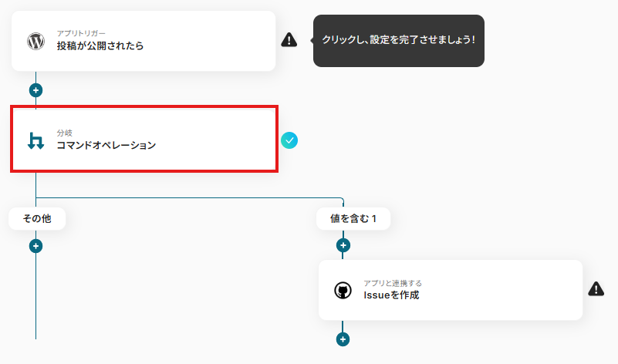Screen dimensions: 618x364
Task: Click the アプリと連携する label text
Action: click(x=393, y=283)
